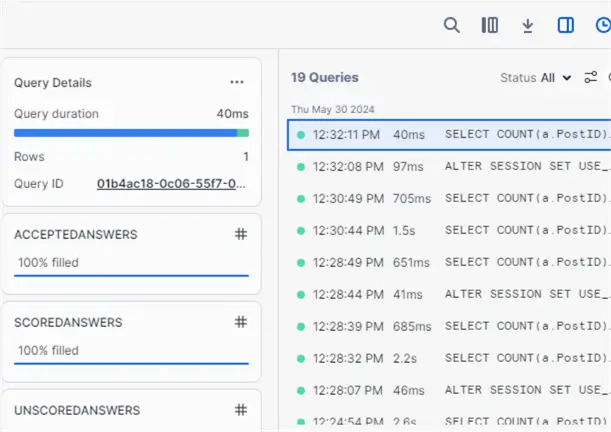Click the SCOREDANSWERS card title
Image resolution: width=611 pixels, height=432 pixels.
tap(68, 323)
